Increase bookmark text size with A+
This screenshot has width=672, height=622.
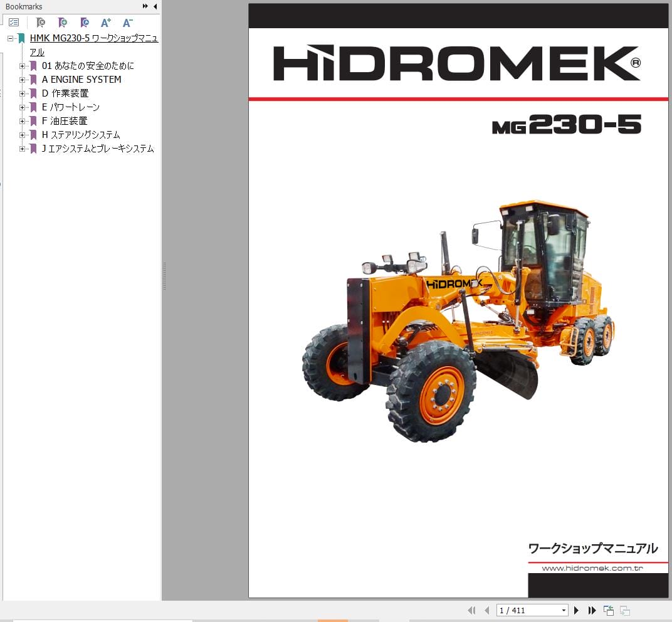[x=106, y=23]
